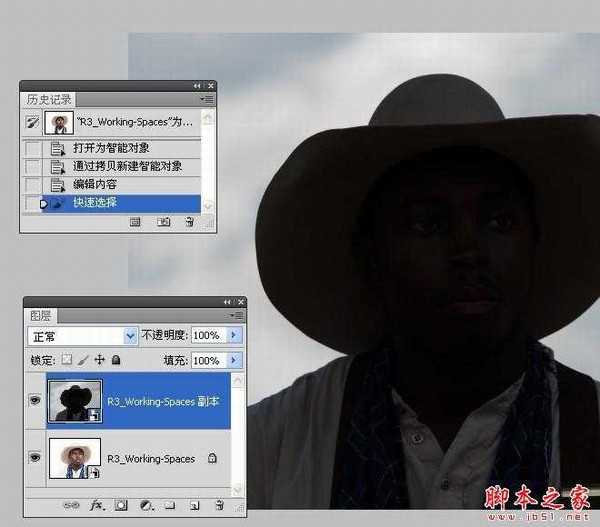The image size is (600, 527).
Task: Close the Layers panel
Action: point(241,302)
